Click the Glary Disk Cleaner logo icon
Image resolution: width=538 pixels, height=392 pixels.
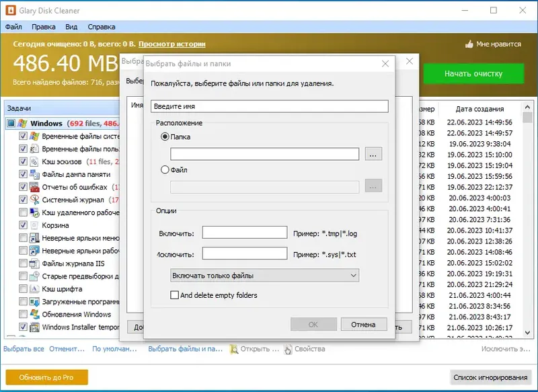coord(11,10)
